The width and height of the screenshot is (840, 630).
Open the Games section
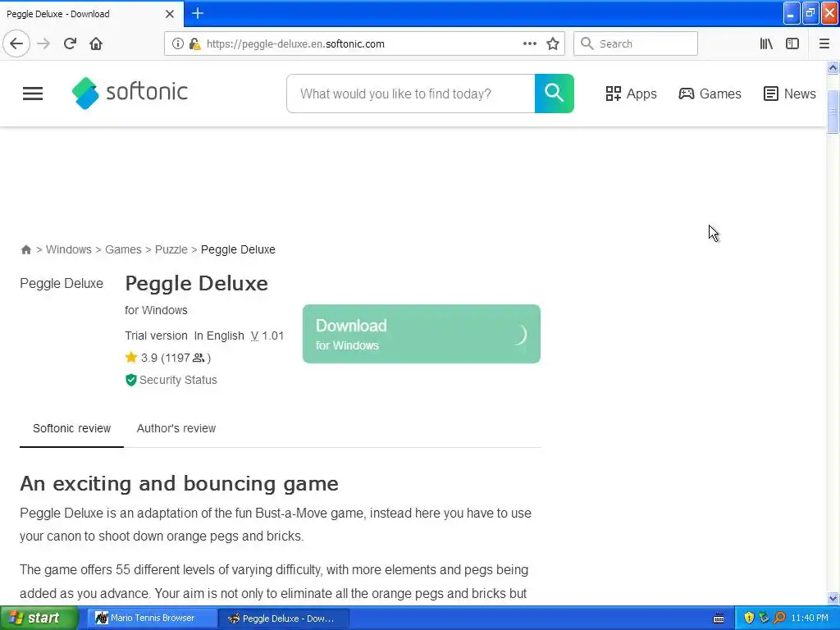710,94
